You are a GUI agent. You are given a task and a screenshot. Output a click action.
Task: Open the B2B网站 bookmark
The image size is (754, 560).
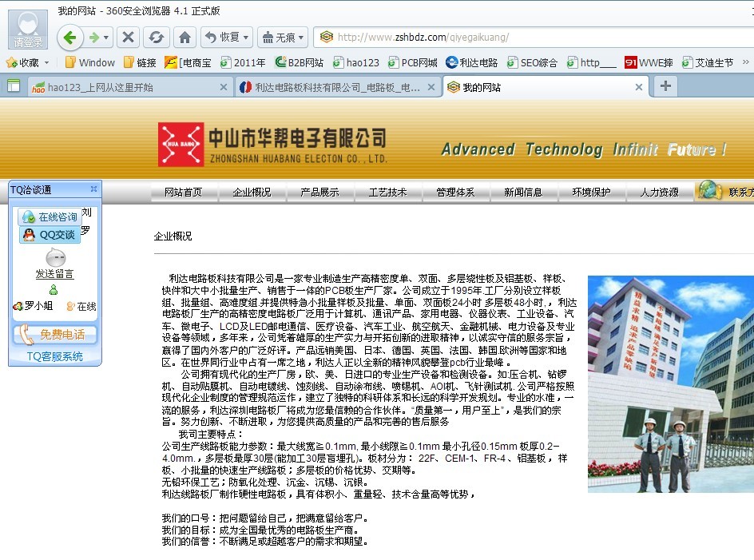299,62
